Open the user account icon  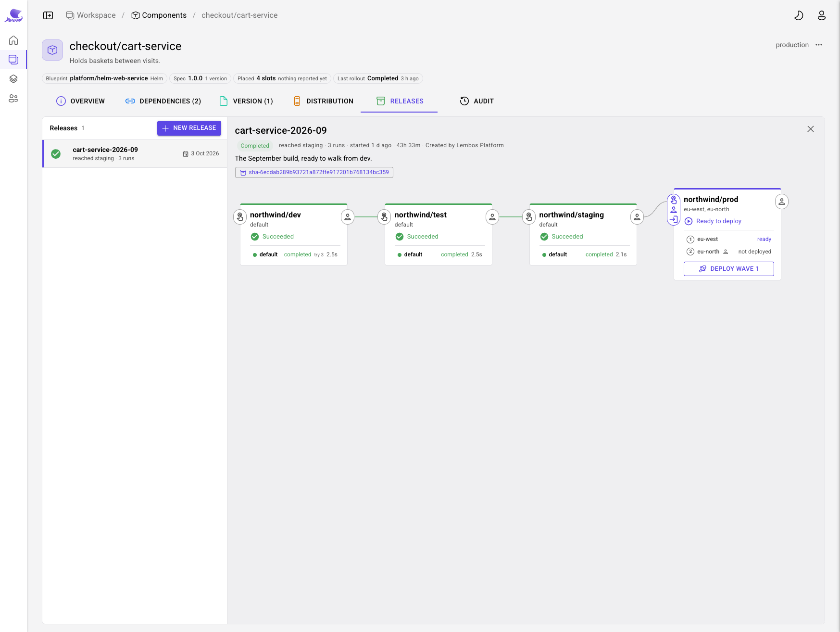pyautogui.click(x=822, y=15)
